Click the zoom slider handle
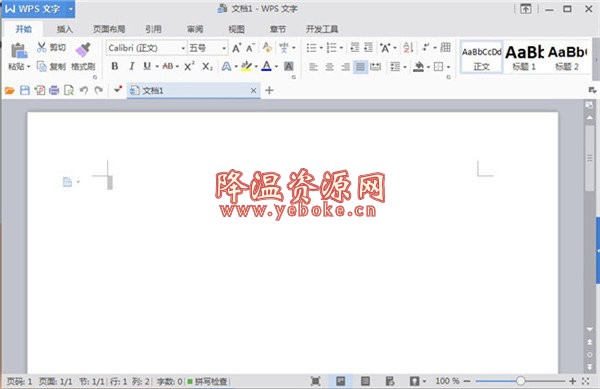The height and width of the screenshot is (389, 600). pyautogui.click(x=520, y=381)
